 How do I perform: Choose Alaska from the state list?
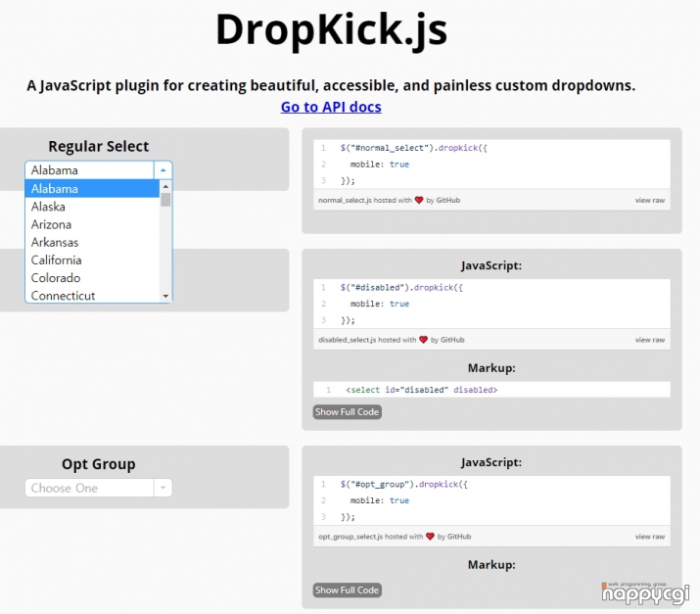tap(92, 207)
